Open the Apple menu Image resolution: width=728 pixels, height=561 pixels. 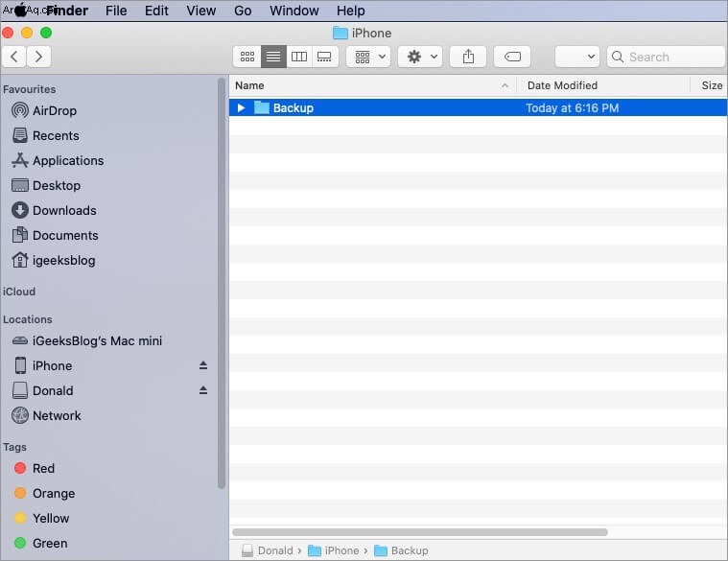click(20, 10)
